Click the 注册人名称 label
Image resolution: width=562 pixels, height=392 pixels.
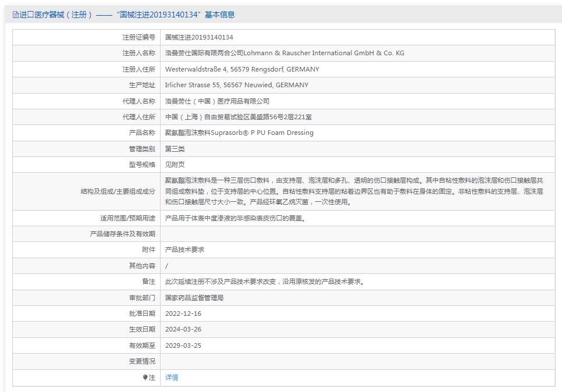138,53
